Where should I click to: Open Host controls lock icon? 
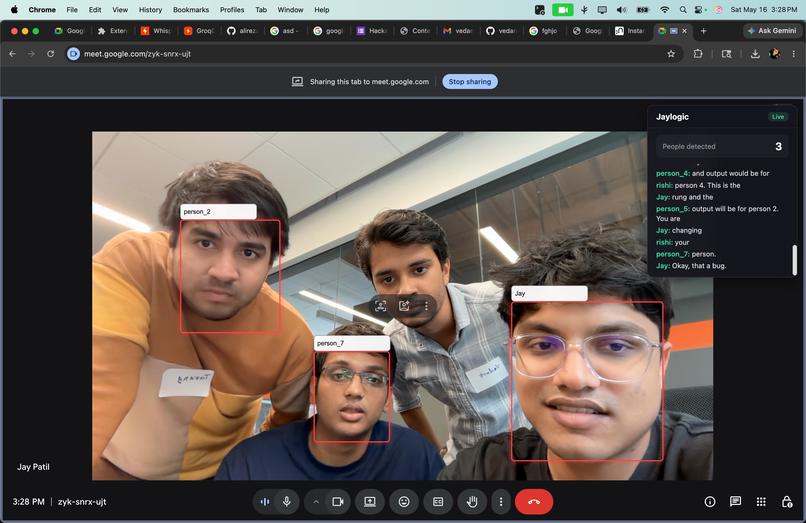point(786,501)
